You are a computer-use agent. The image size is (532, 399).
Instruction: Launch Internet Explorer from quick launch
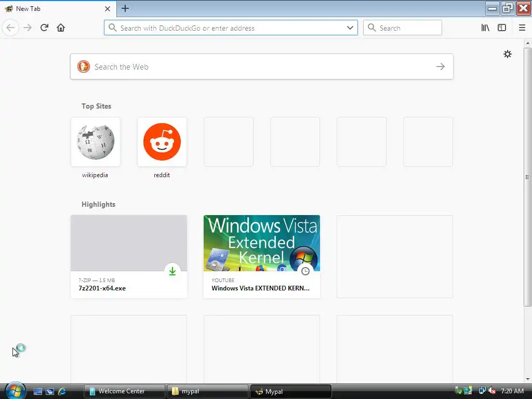point(62,391)
